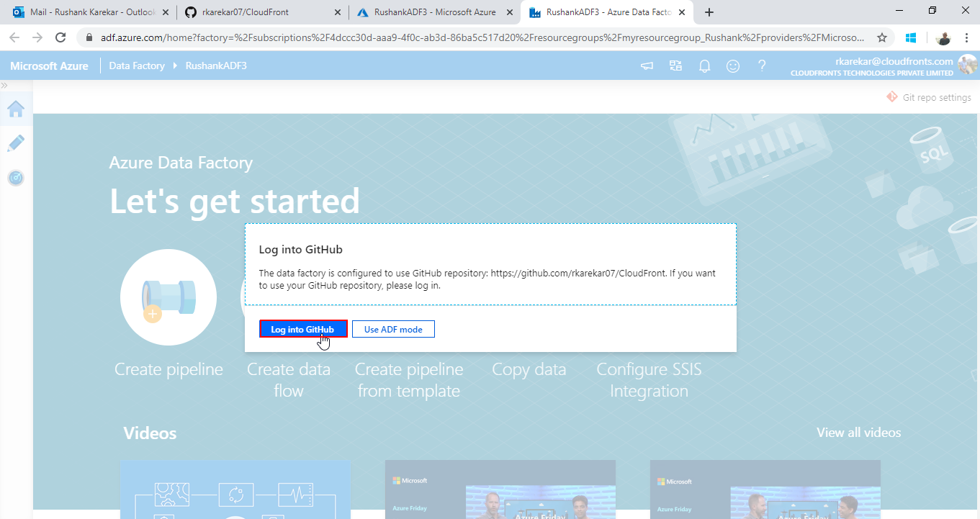
Task: Close the Outlook Mail browser tab
Action: (166, 12)
